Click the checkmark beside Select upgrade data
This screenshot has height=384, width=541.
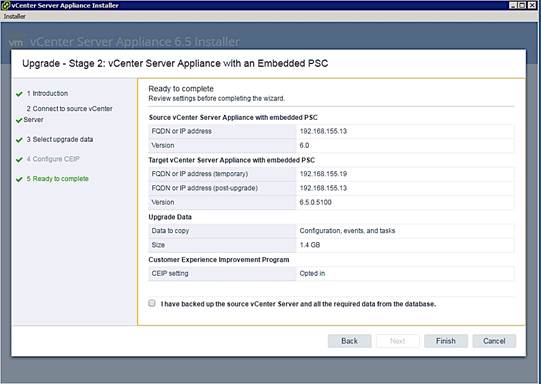19,140
